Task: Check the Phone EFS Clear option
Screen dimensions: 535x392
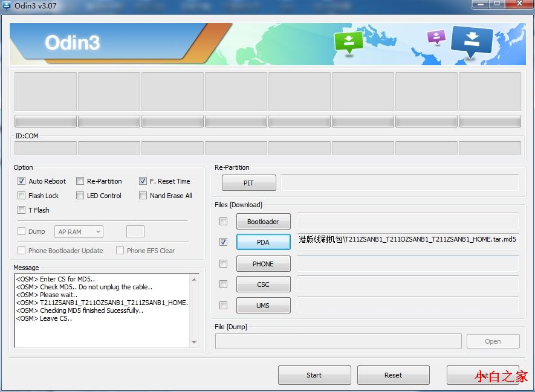Action: 120,250
